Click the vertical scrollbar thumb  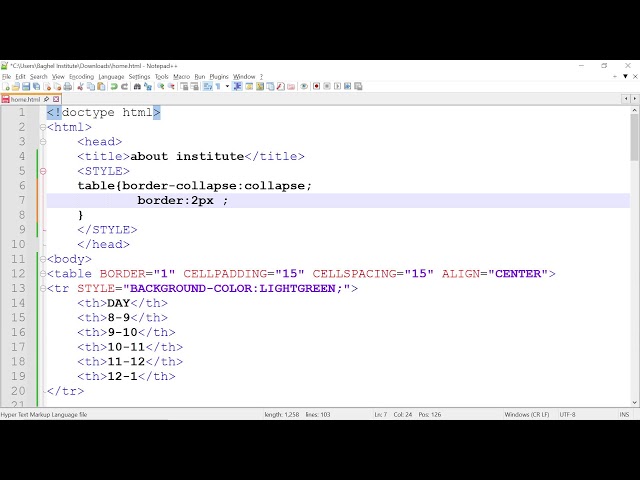635,138
